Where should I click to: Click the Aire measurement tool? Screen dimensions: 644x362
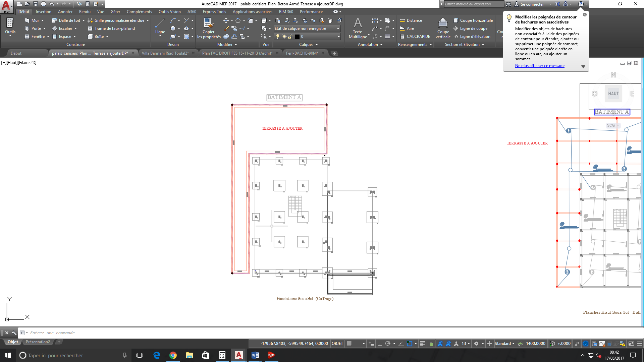407,28
